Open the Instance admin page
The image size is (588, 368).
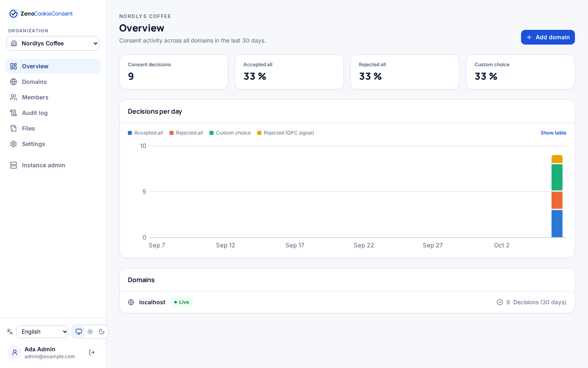pyautogui.click(x=53, y=165)
